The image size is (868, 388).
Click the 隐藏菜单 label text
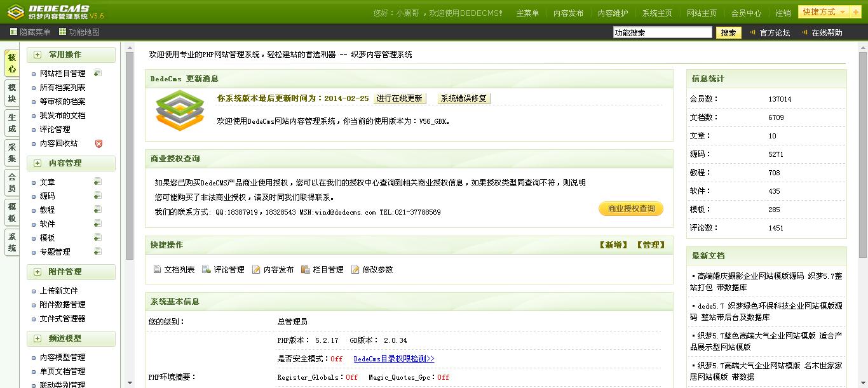[35, 32]
